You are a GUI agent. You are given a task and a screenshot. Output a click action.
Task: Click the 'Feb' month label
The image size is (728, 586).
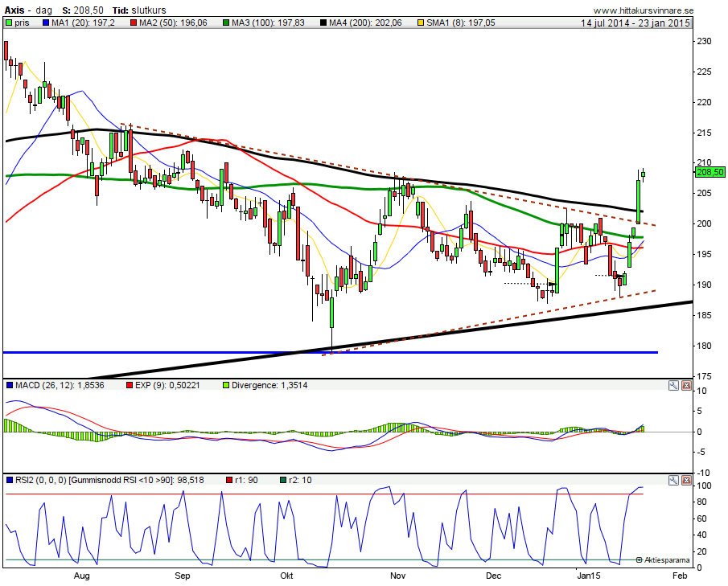click(680, 576)
